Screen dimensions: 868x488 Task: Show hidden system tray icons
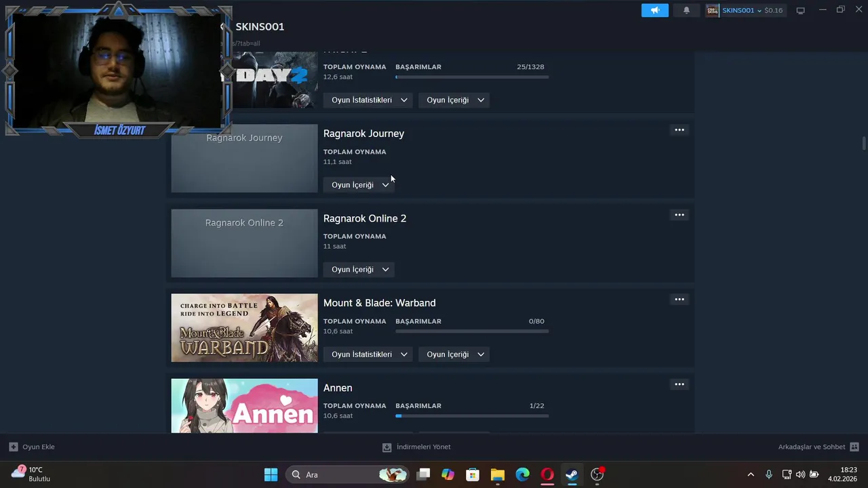[751, 474]
